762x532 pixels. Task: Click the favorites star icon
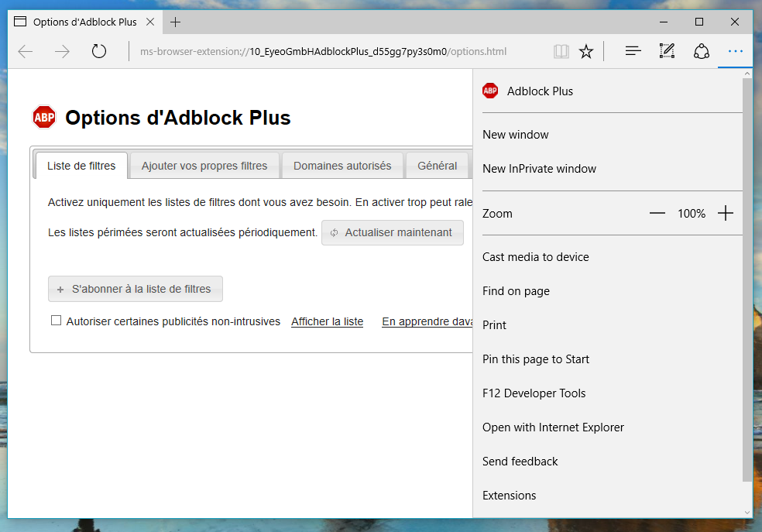[586, 52]
